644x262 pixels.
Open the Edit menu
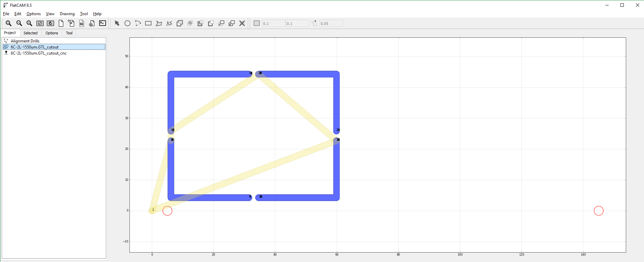18,14
